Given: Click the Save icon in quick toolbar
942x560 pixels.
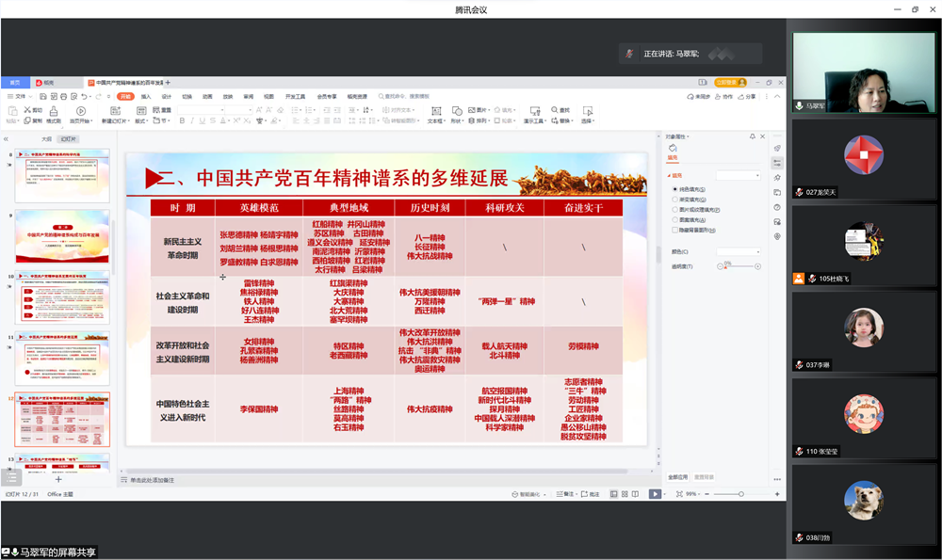Looking at the screenshot, I should click(44, 96).
